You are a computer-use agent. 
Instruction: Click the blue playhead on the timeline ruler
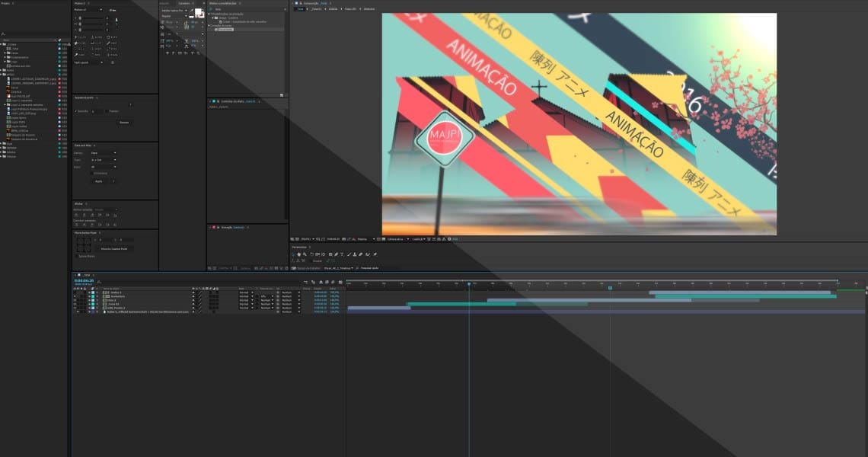469,284
